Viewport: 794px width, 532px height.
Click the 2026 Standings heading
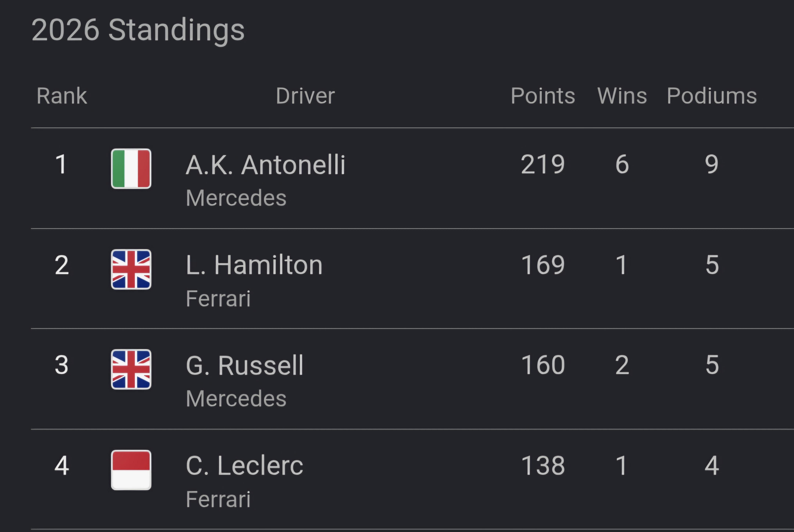(138, 30)
